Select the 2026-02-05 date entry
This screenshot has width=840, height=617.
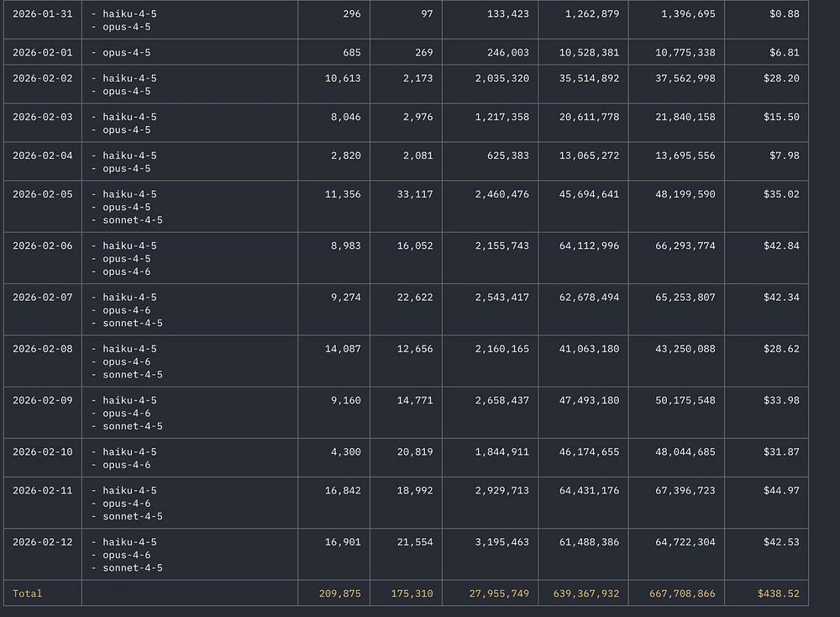pyautogui.click(x=42, y=194)
